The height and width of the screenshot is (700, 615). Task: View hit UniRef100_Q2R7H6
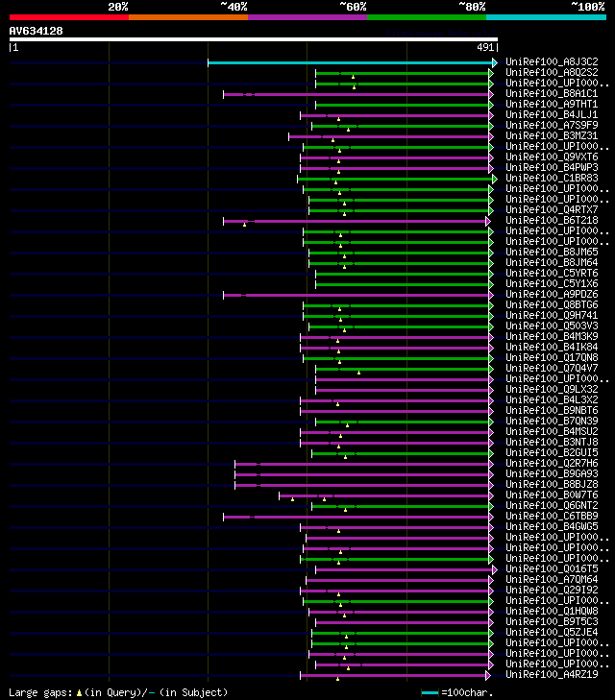(x=552, y=464)
